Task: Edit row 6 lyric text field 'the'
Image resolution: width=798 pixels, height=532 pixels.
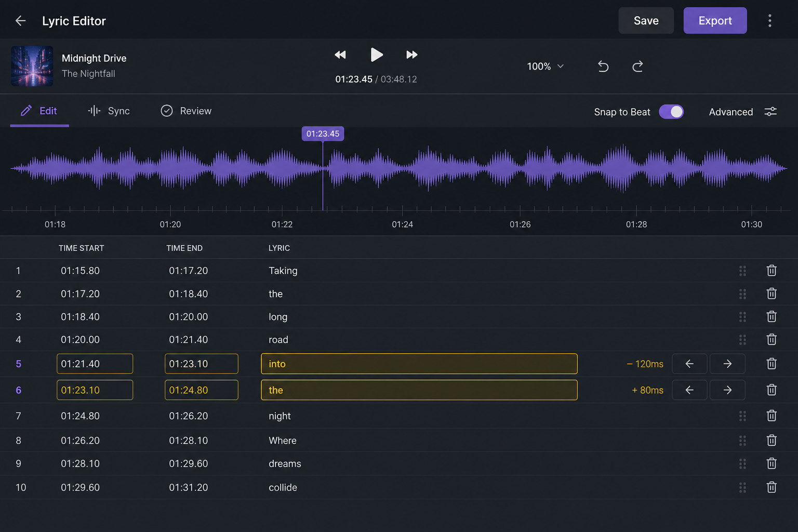Action: coord(419,390)
